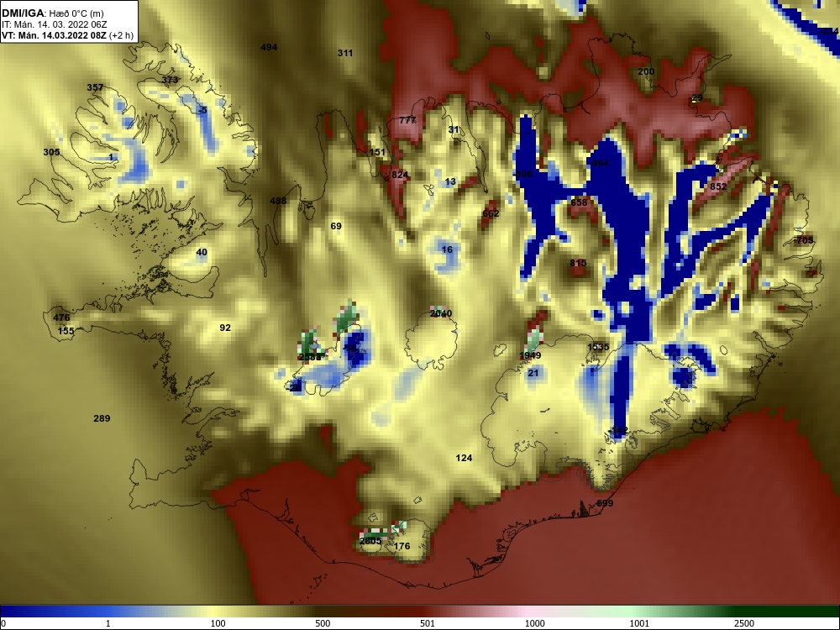Select the 21 value on the glacier
The image size is (840, 630).
pyautogui.click(x=533, y=374)
